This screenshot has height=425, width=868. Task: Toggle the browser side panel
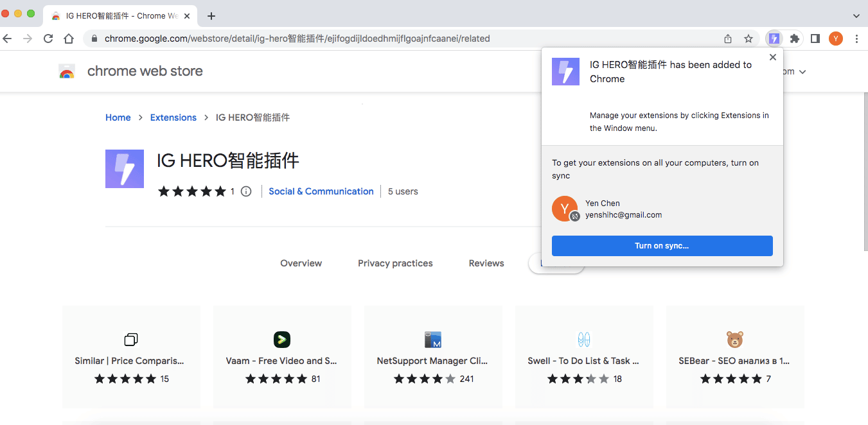(x=815, y=39)
